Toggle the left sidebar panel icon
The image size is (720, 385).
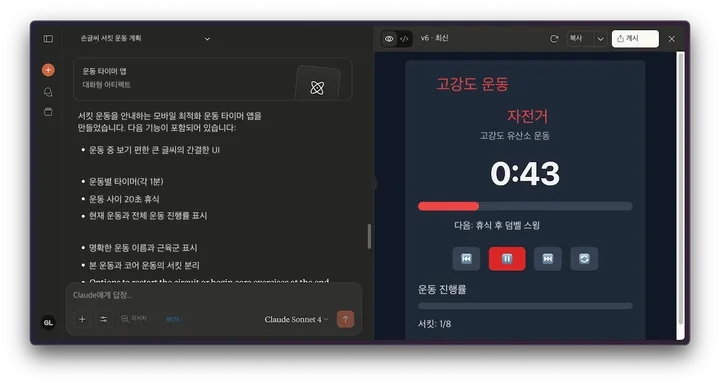point(48,39)
